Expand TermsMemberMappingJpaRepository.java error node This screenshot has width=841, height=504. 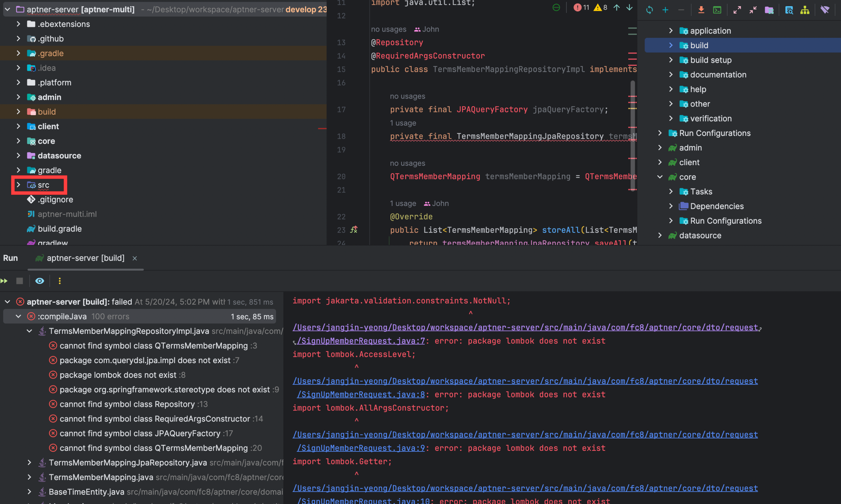[x=29, y=463]
